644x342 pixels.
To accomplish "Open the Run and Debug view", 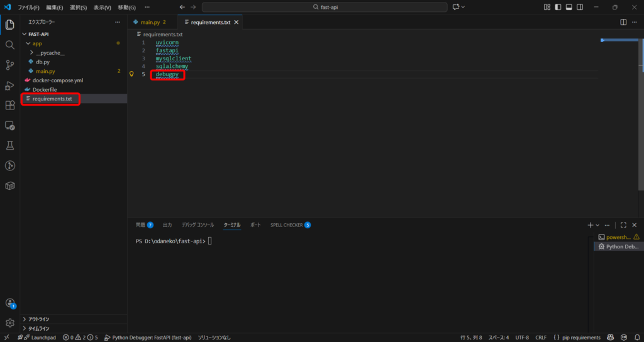I will tap(10, 85).
